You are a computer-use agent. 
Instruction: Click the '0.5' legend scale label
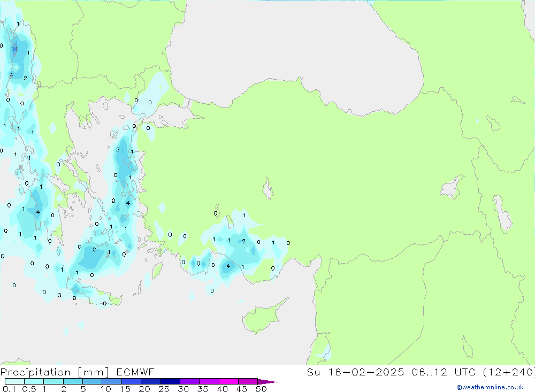[29, 389]
